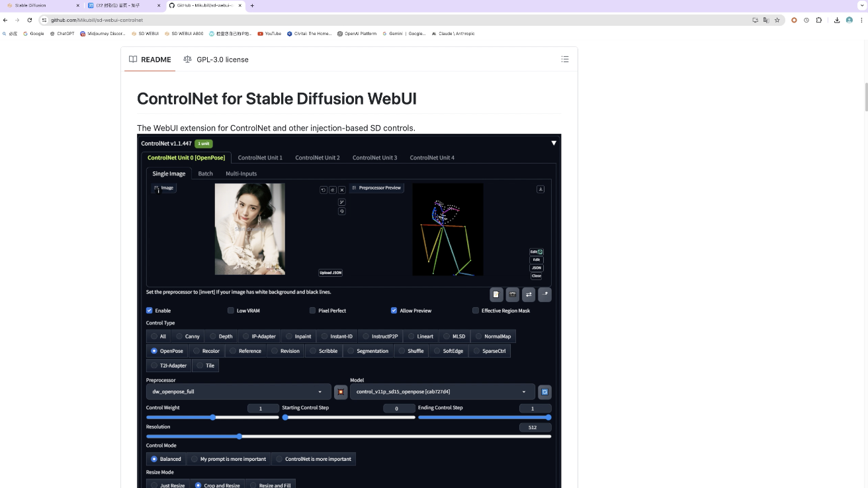Download the preprocessor preview image
The width and height of the screenshot is (868, 488).
tap(541, 189)
